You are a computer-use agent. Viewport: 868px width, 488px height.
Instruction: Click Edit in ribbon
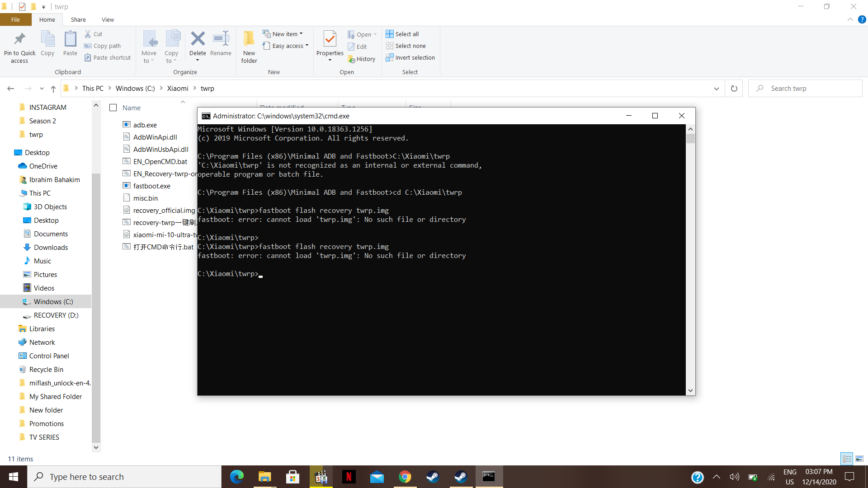click(357, 47)
